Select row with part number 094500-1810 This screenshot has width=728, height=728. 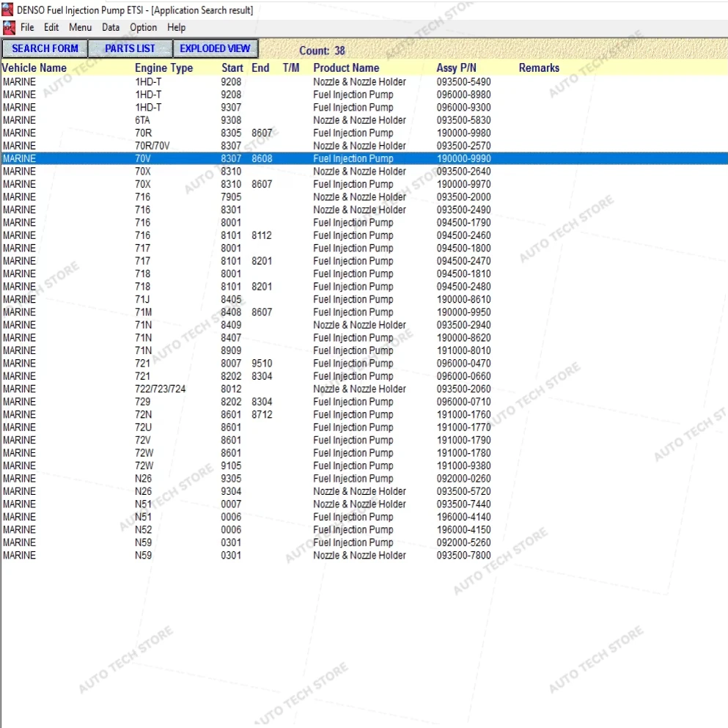click(364, 274)
